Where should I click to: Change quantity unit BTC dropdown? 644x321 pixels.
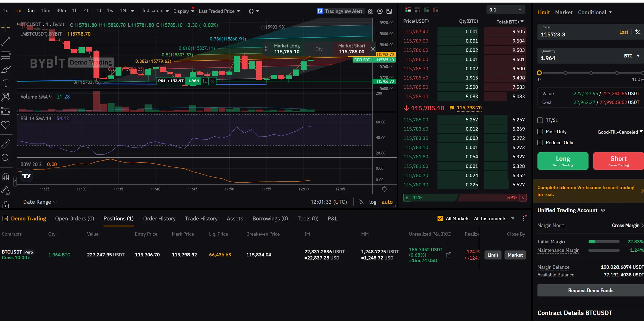[632, 56]
